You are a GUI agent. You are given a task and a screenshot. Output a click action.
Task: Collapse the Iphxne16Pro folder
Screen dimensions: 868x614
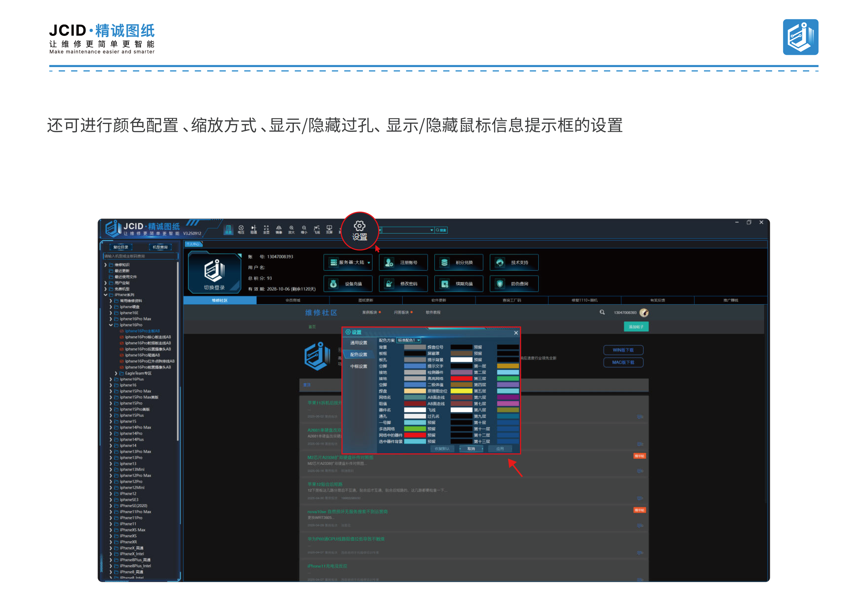pos(111,325)
